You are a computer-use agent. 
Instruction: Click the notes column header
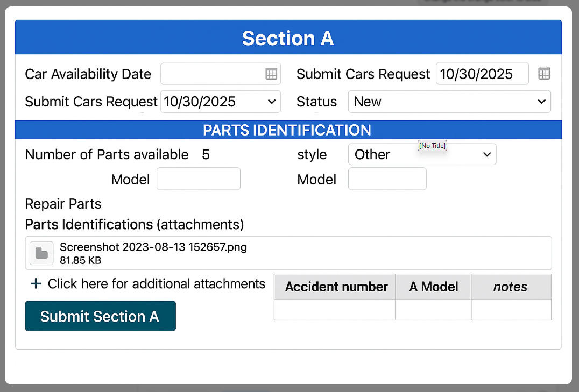[511, 287]
